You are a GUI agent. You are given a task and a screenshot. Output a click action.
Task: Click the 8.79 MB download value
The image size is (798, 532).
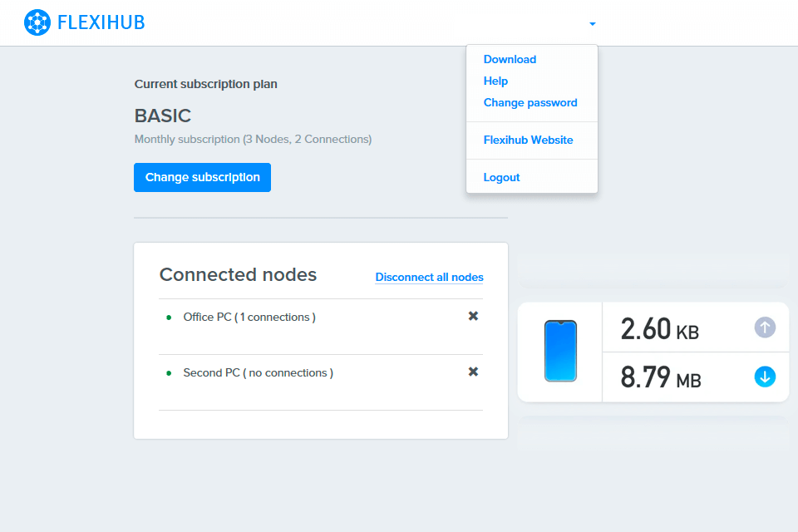[x=661, y=377]
